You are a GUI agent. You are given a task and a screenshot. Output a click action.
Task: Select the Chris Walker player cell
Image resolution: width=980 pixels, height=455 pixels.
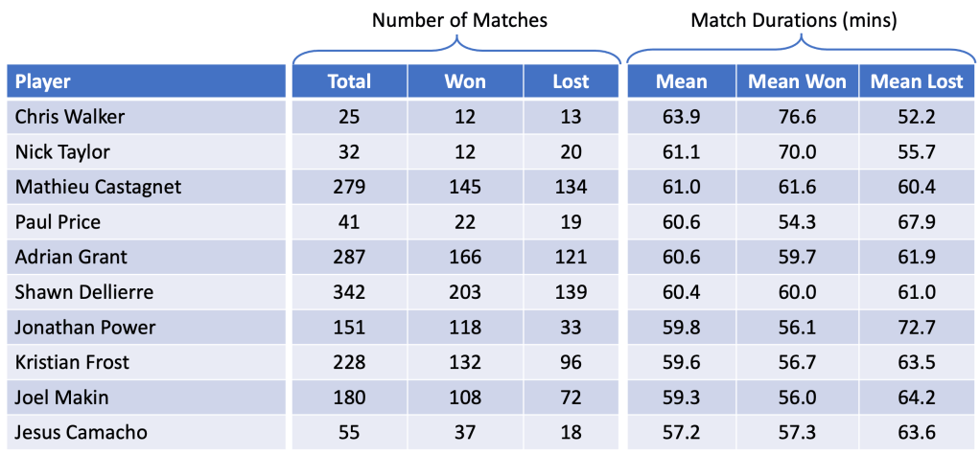[x=70, y=117]
